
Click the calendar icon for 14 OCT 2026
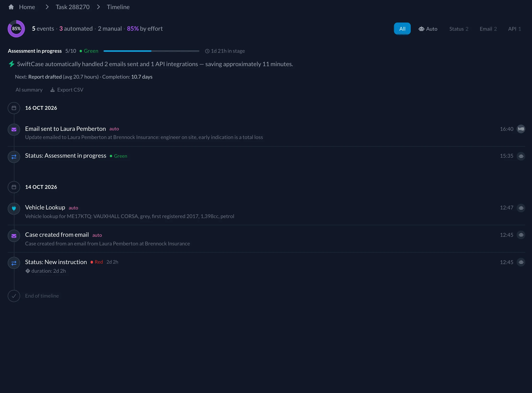14,187
